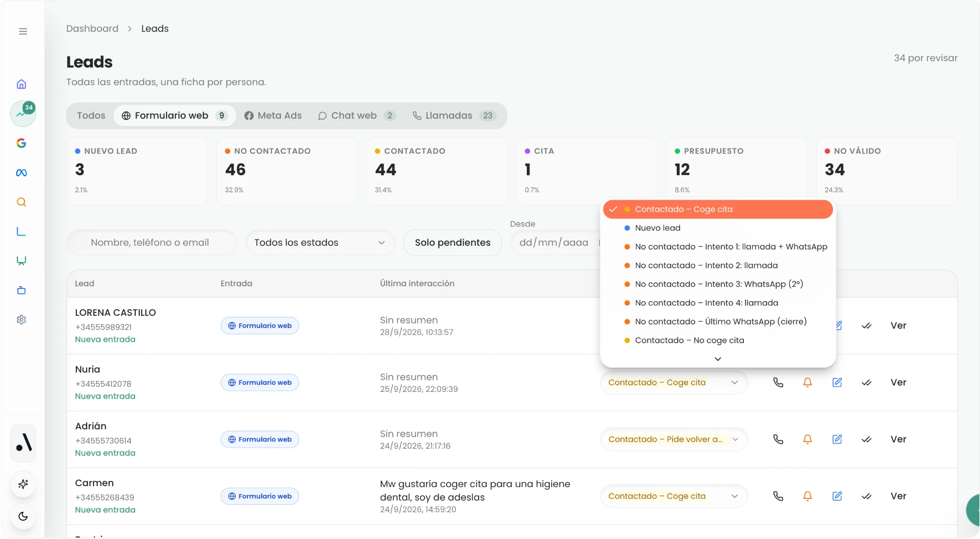Open Ver for Adrián
This screenshot has width=980, height=539.
tap(898, 439)
